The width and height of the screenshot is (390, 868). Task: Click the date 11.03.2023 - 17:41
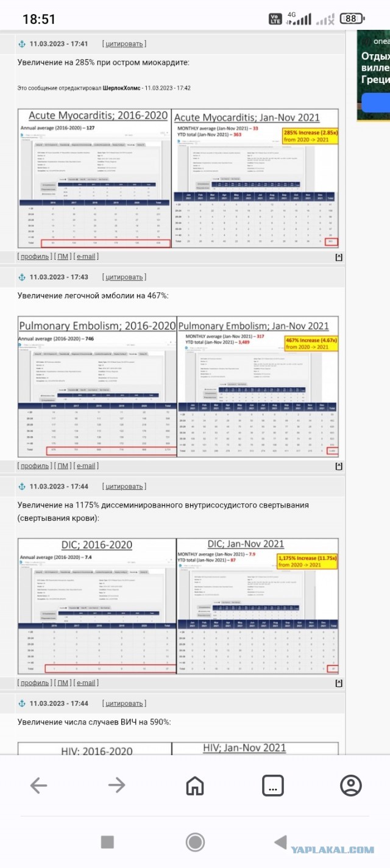pyautogui.click(x=58, y=44)
